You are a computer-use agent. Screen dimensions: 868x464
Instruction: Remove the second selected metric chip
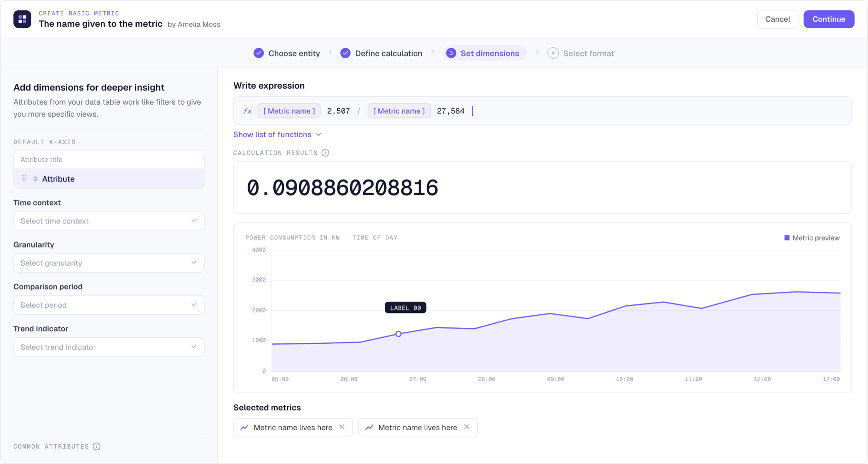(467, 427)
